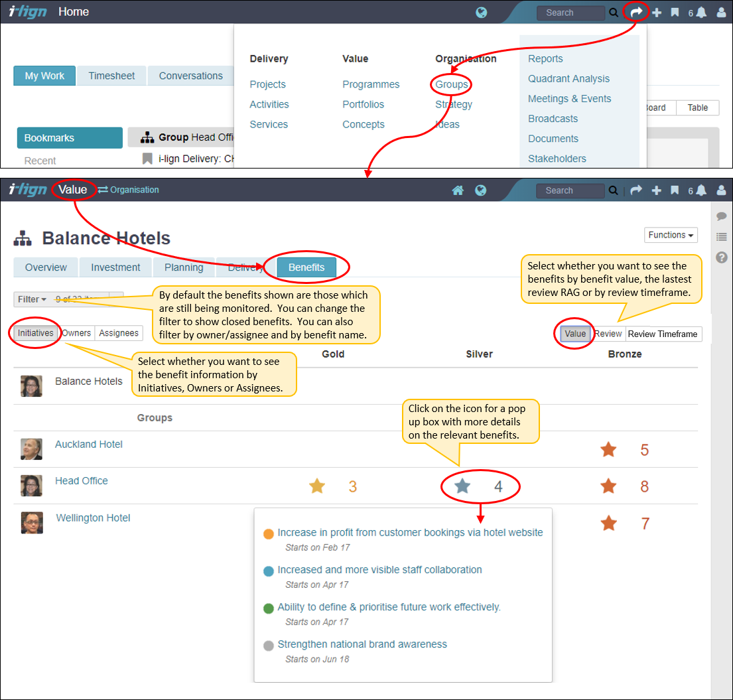
Task: Click the bookmark icon beside i-lign Delivery
Action: (x=147, y=159)
